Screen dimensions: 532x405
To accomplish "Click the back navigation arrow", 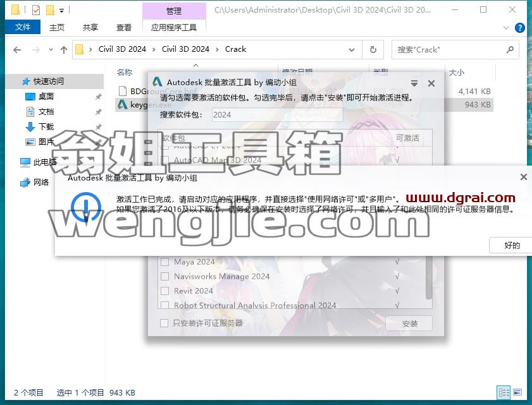I will tap(17, 50).
